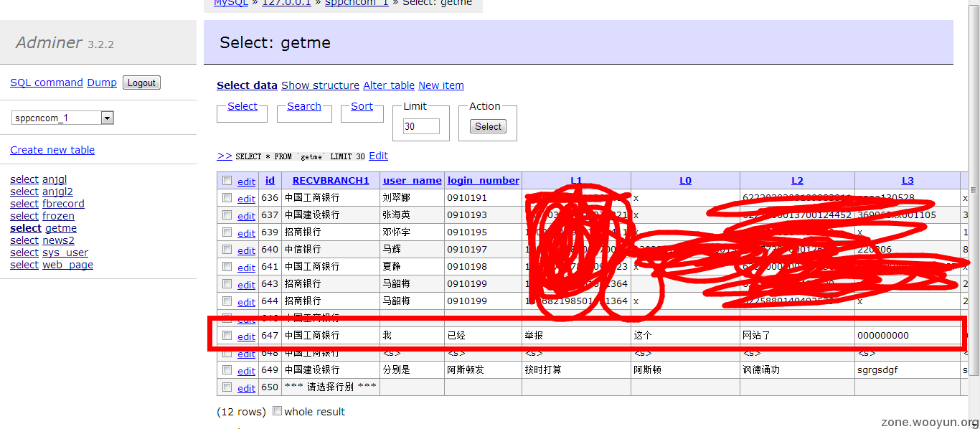Check the select-all checkbox in table header
The width and height of the screenshot is (980, 429).
click(x=227, y=181)
